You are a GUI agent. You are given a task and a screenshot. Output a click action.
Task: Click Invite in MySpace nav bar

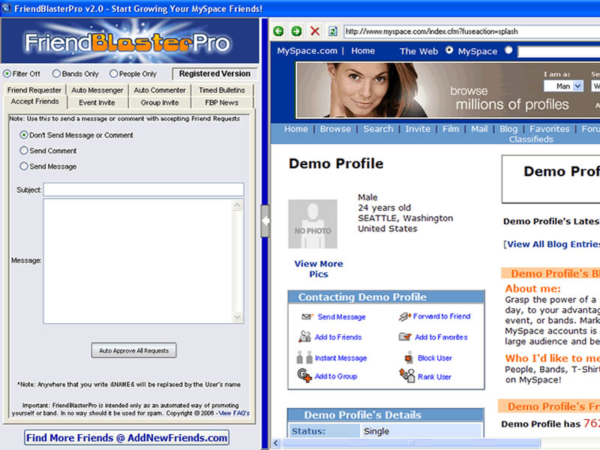(x=417, y=129)
